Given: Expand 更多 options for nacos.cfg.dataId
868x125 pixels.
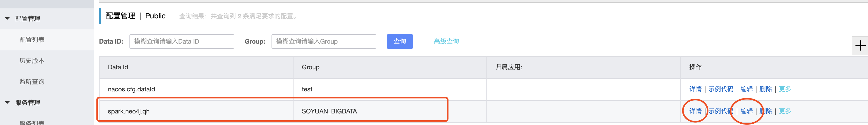Looking at the screenshot, I should click(785, 89).
